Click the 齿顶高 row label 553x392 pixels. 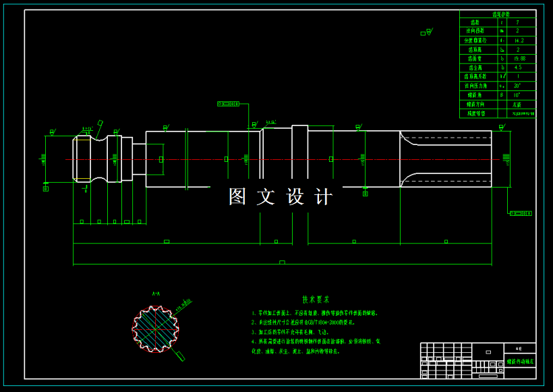475,50
